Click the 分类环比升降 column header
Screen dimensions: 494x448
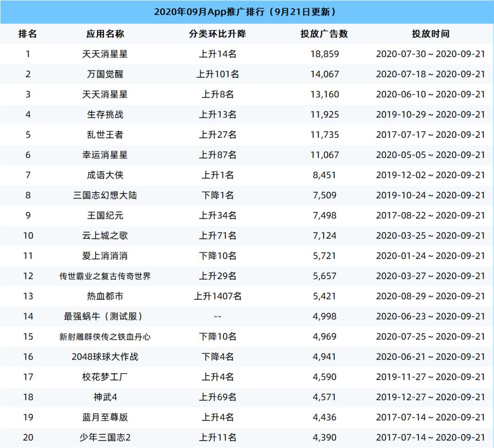tap(217, 34)
